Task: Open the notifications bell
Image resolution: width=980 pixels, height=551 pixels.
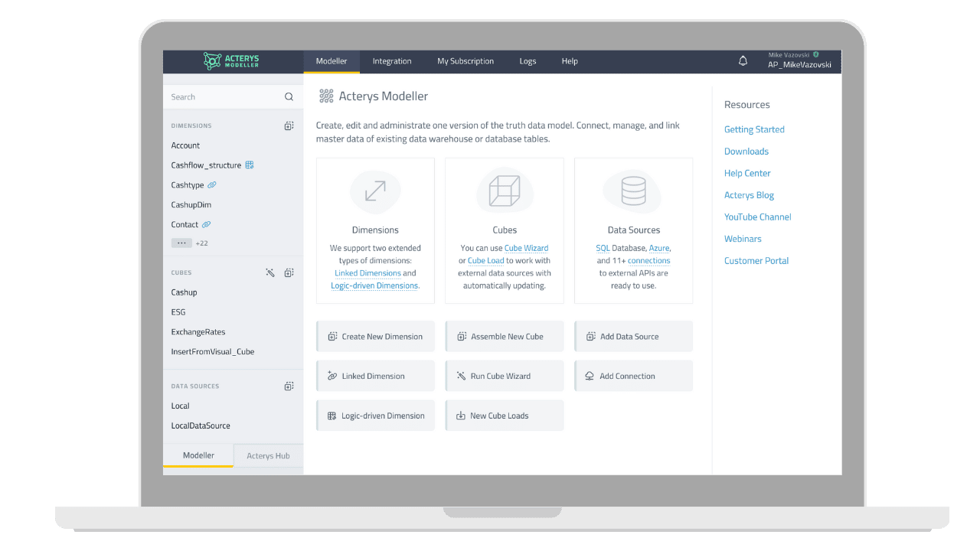Action: (x=743, y=61)
